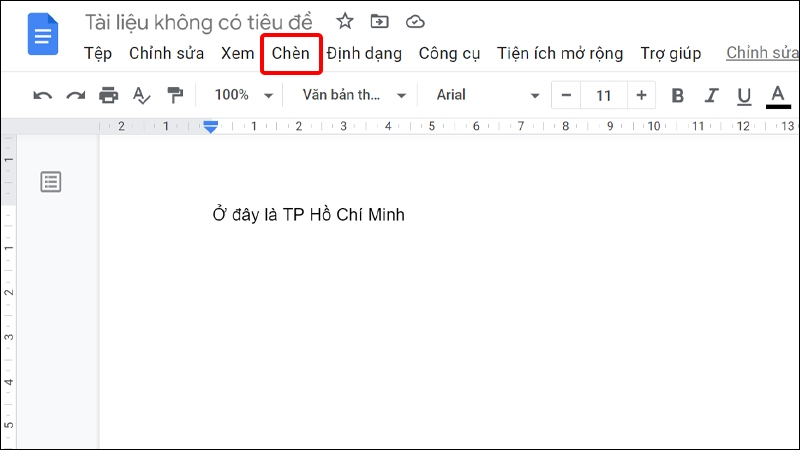
Task: Activate the paint format tool
Action: pyautogui.click(x=175, y=95)
